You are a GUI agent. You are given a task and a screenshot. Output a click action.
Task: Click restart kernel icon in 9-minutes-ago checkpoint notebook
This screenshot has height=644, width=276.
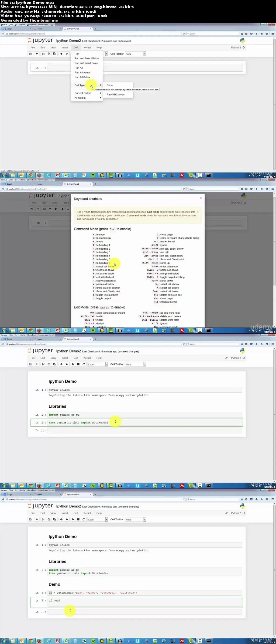(84, 519)
